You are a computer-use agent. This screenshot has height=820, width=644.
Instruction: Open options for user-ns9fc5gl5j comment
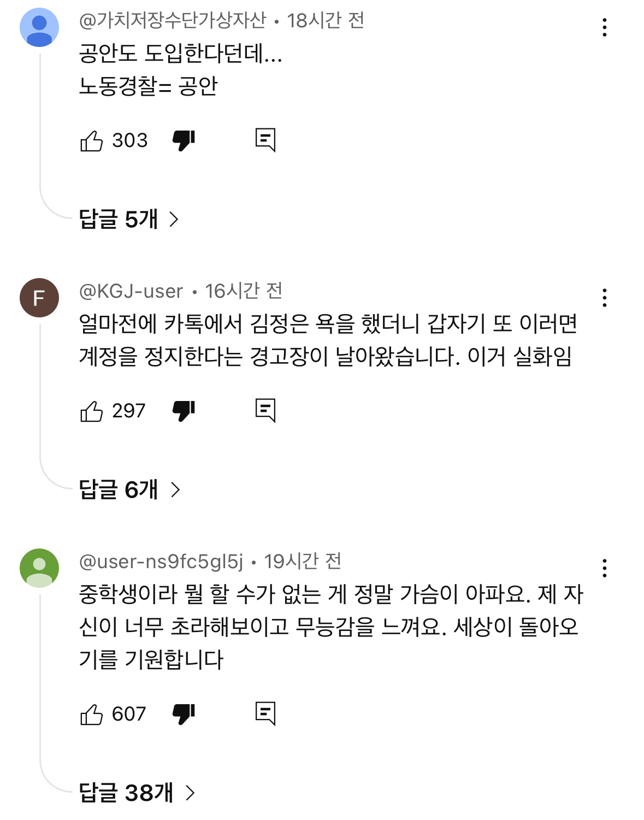click(604, 568)
